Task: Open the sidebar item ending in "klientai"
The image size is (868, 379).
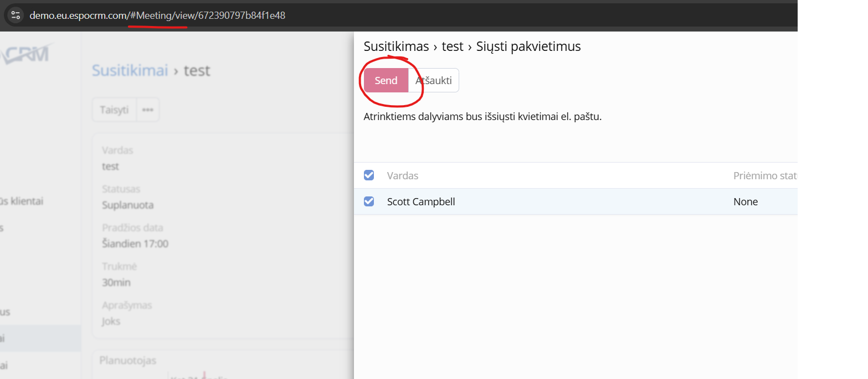Action: point(21,201)
